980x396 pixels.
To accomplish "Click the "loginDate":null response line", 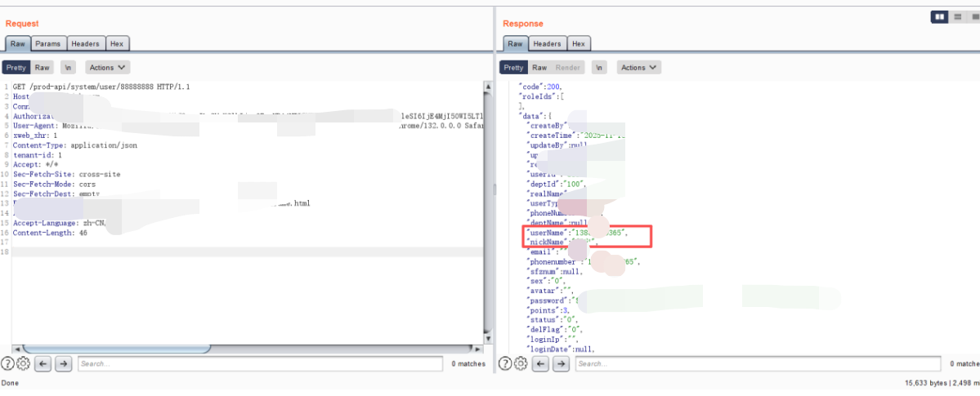I will pyautogui.click(x=562, y=349).
